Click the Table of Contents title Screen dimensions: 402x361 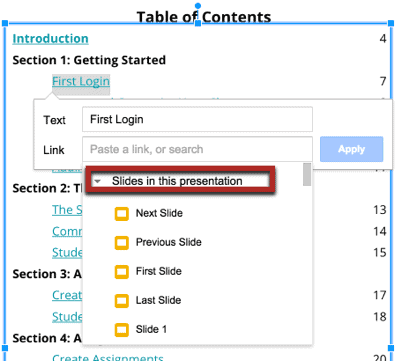pyautogui.click(x=204, y=17)
